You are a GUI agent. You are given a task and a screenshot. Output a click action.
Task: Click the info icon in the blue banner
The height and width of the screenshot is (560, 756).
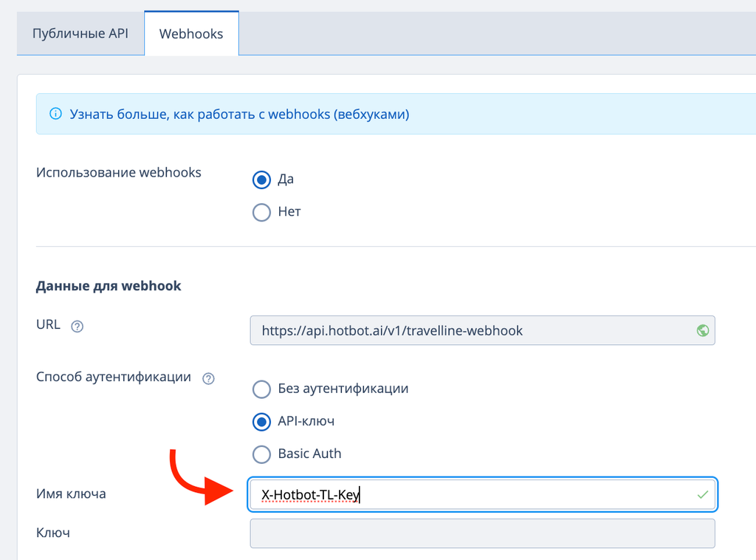coord(55,114)
